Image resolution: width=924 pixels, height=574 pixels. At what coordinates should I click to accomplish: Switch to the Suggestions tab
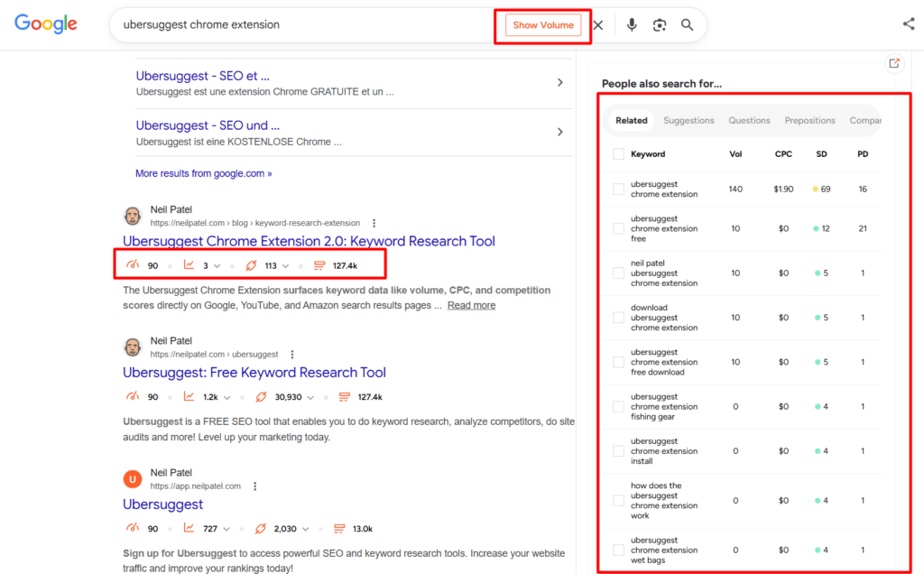click(688, 120)
